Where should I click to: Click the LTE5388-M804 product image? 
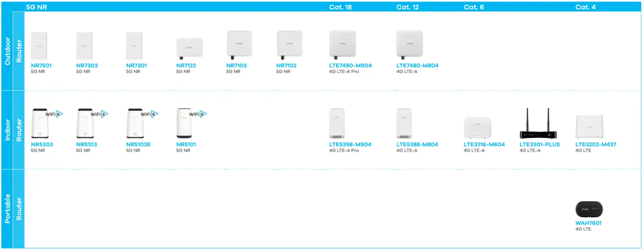[x=404, y=123]
